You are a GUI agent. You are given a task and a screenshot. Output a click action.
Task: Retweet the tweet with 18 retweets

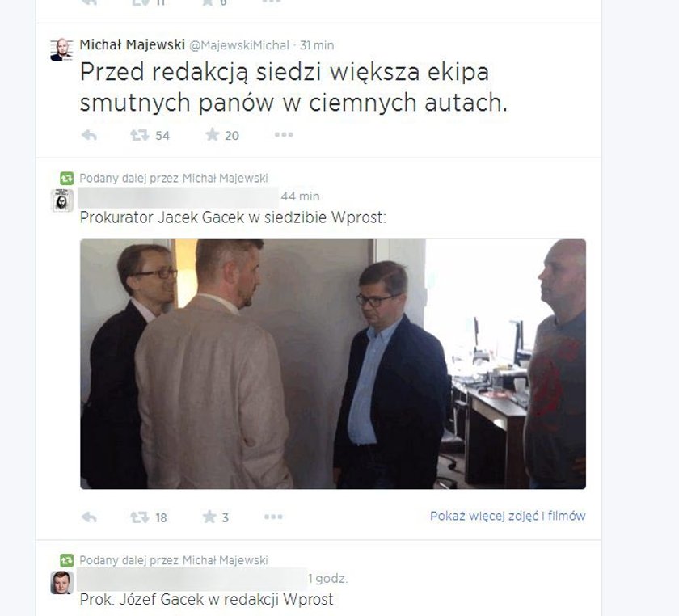point(140,517)
